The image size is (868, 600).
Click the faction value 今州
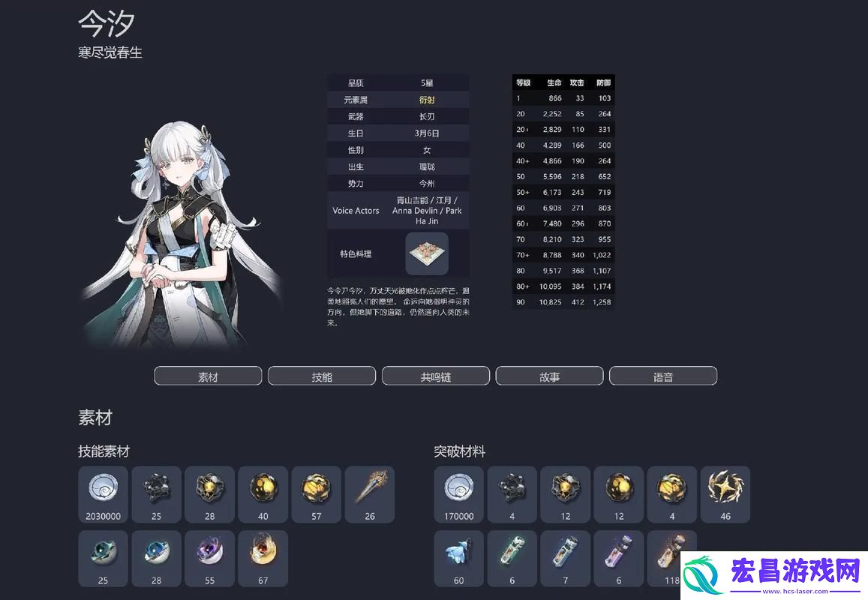(x=427, y=183)
